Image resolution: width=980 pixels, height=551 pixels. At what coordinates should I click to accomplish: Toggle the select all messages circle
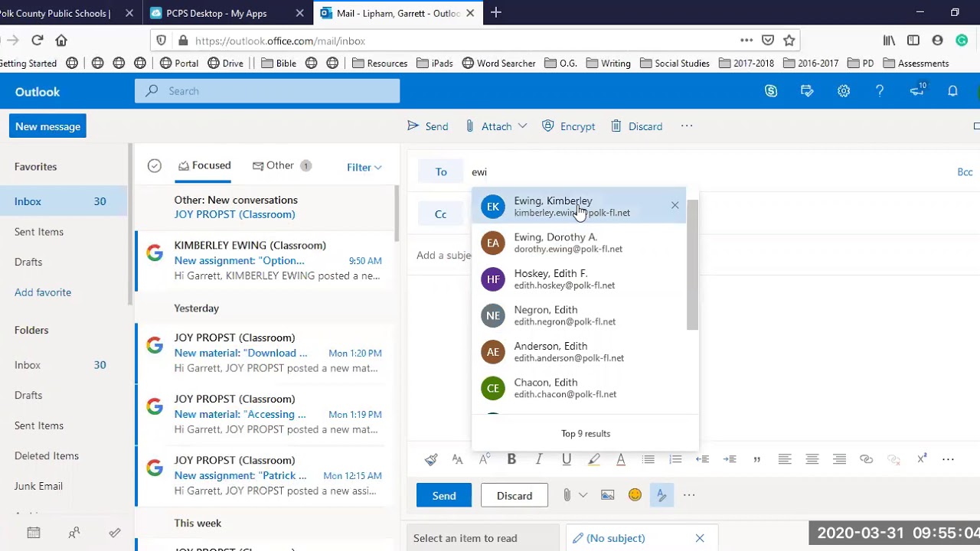(x=155, y=166)
